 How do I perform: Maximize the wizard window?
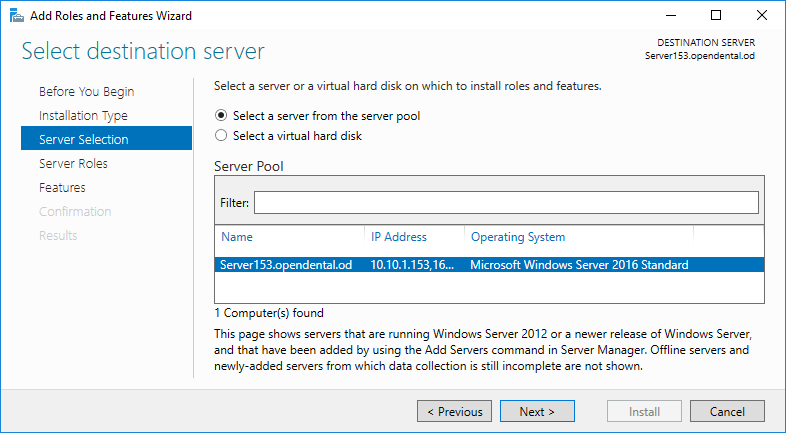pyautogui.click(x=716, y=16)
